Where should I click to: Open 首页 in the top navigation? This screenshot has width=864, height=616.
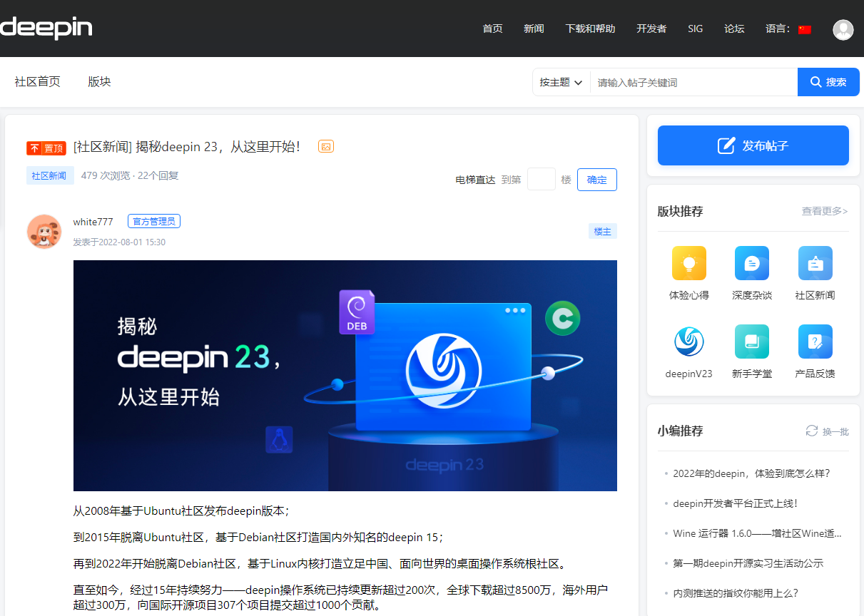[492, 29]
